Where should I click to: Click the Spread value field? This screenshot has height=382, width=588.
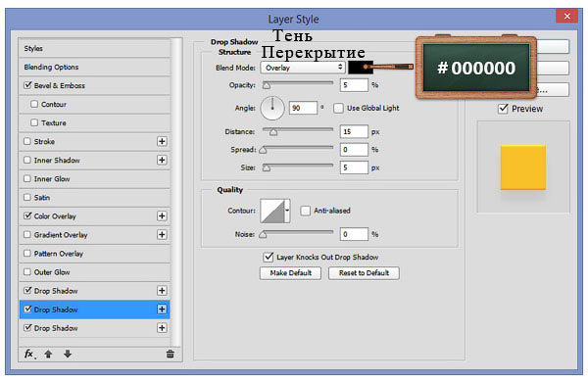click(x=354, y=150)
